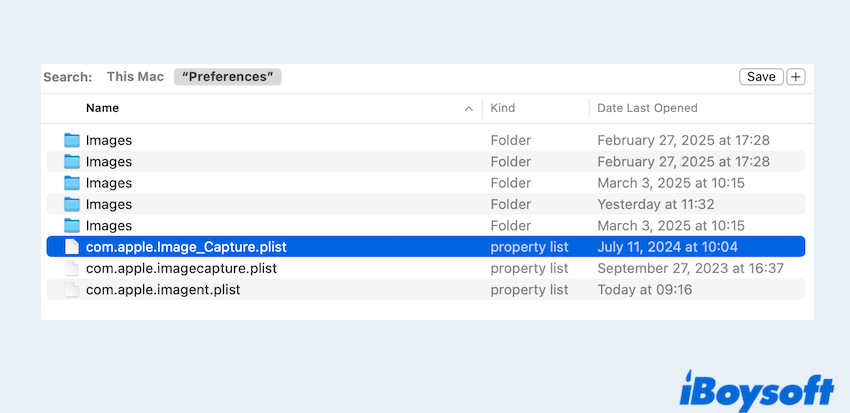Click the plus button to add search criteria
This screenshot has height=413, width=850.
pos(796,77)
